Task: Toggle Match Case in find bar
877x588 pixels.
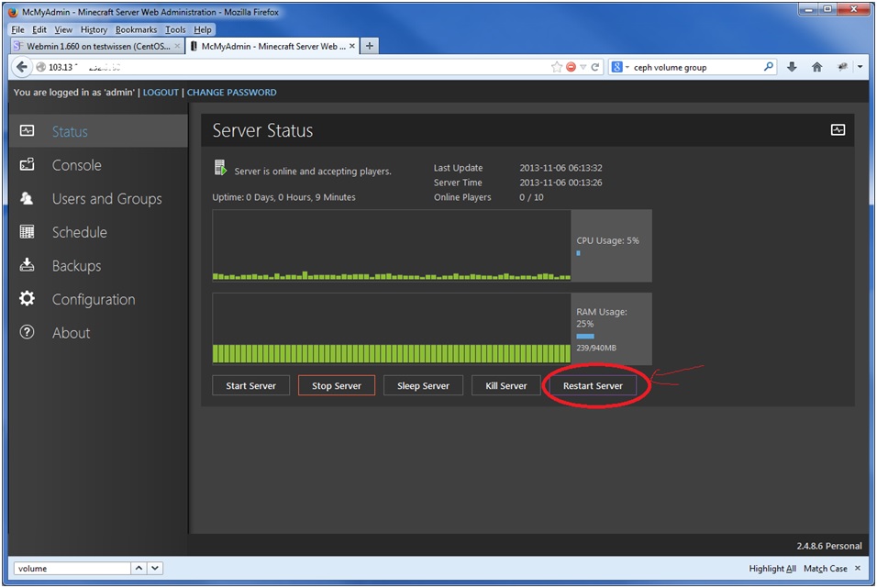Action: coord(826,569)
